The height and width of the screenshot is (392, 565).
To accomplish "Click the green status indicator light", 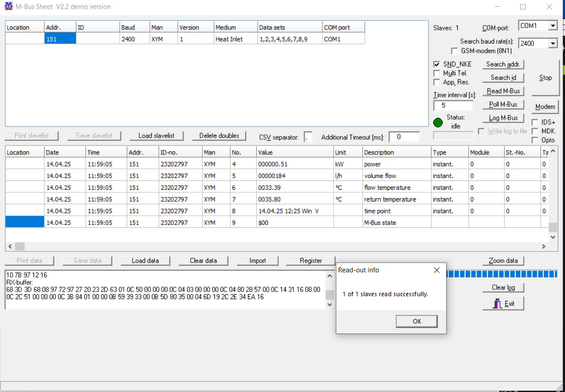I will (438, 122).
